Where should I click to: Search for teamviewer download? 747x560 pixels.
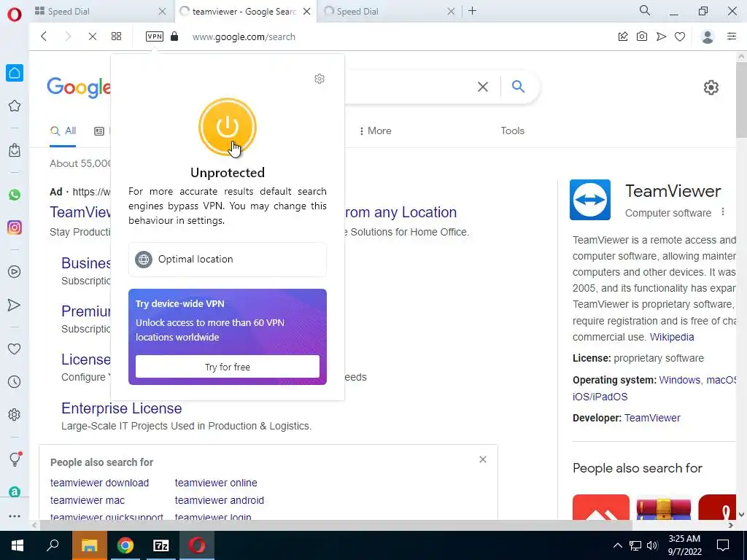(99, 483)
